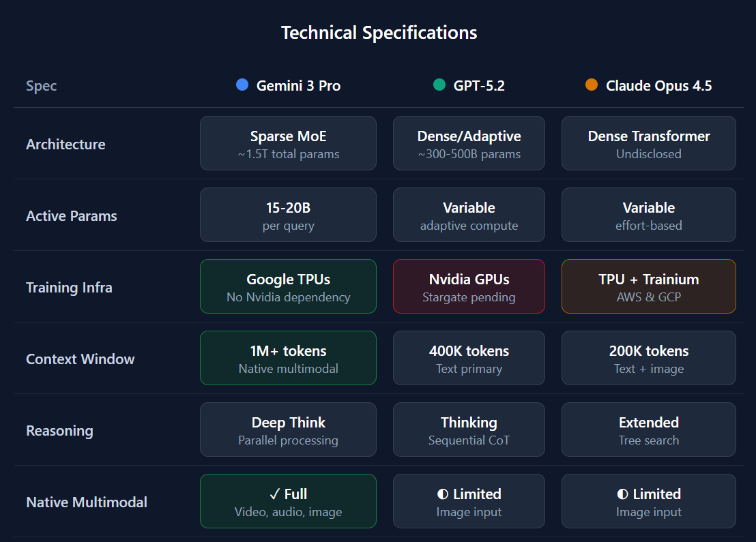Click 'Stargate pending' text
756x542 pixels.
coord(469,297)
